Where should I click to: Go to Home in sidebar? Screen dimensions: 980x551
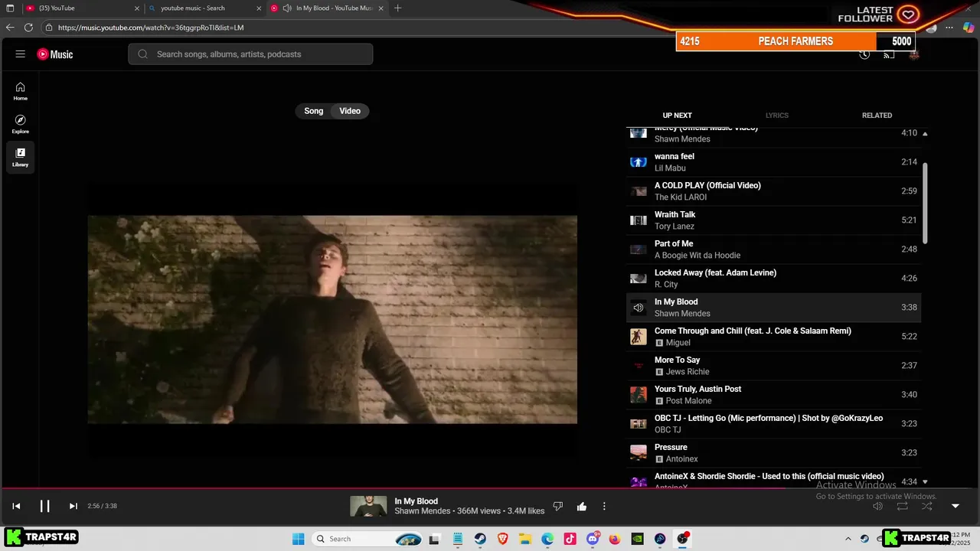pos(21,91)
